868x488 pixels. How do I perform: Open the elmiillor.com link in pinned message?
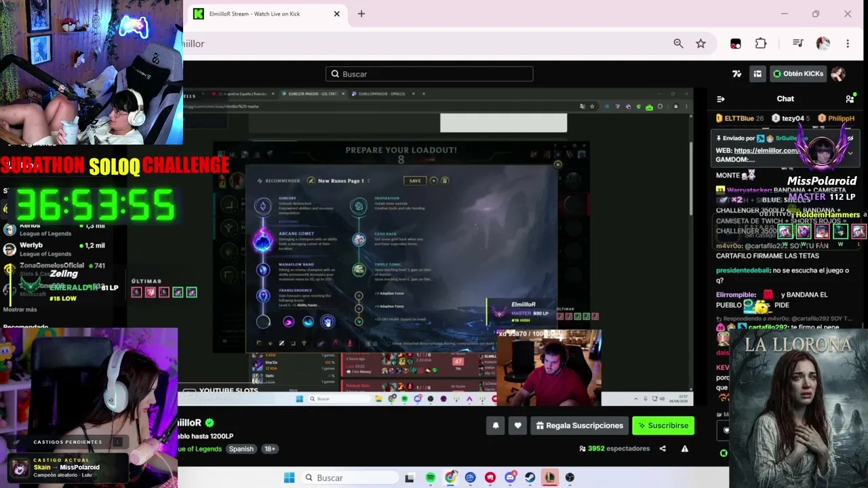pyautogui.click(x=766, y=150)
